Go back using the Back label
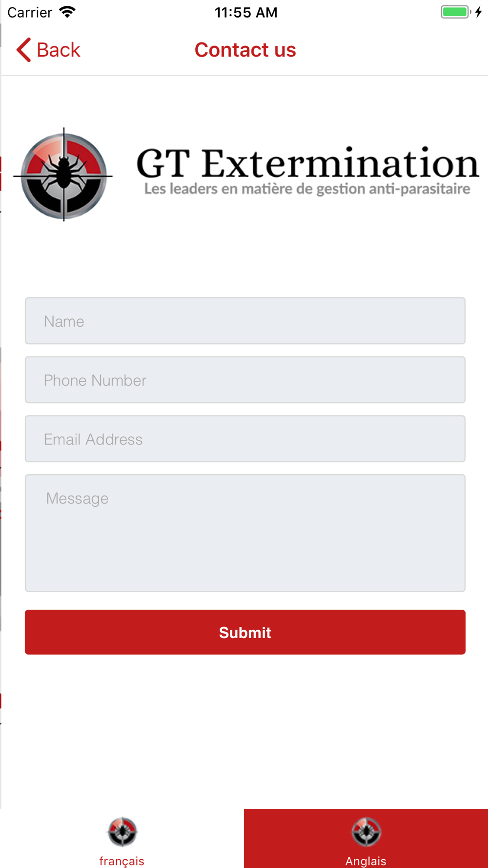Screen dimensions: 488x868 point(58,50)
